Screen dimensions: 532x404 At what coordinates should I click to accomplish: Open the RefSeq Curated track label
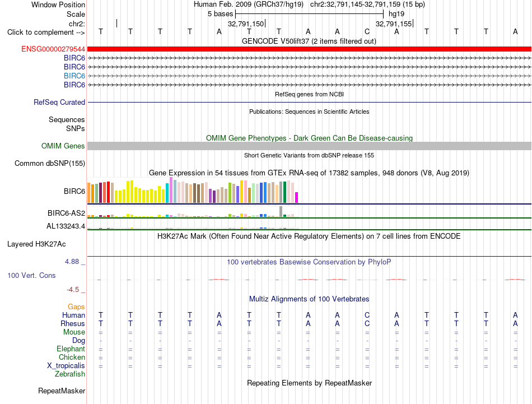(x=59, y=102)
